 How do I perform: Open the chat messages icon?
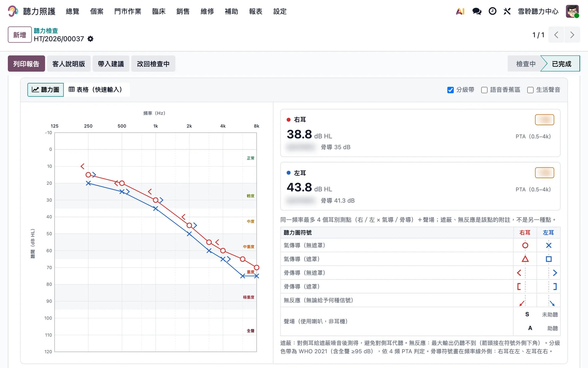[477, 11]
